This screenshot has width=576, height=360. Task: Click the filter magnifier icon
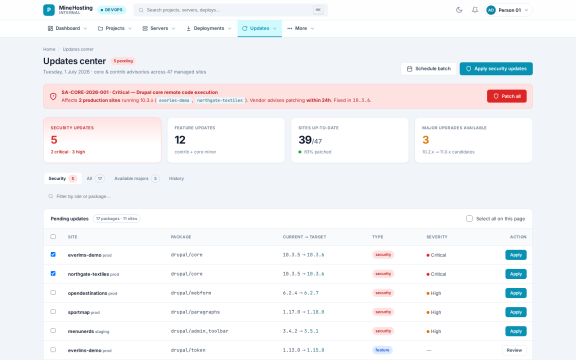tap(51, 197)
